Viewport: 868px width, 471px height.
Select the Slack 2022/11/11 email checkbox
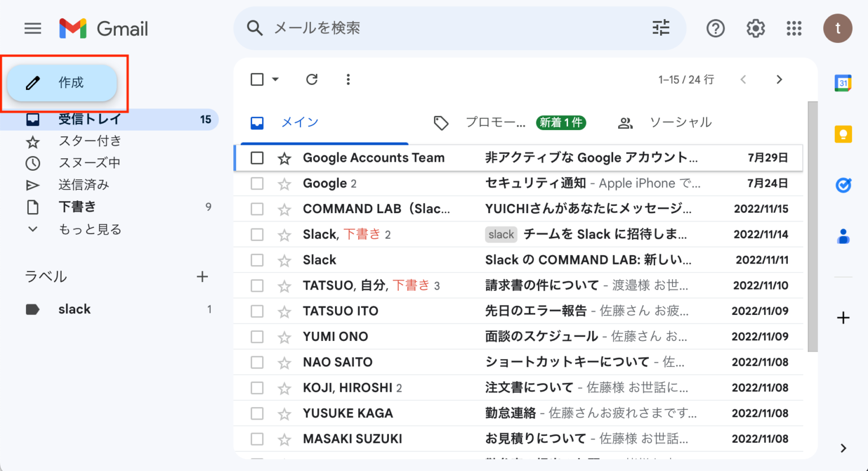[x=257, y=260]
